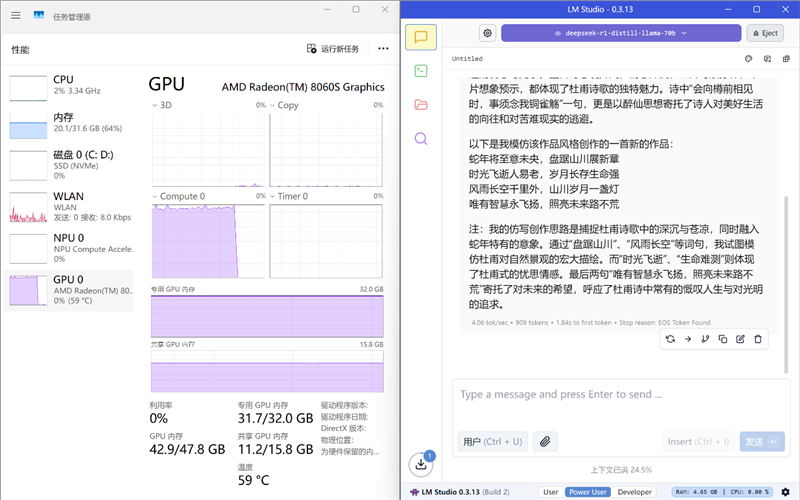Delete the message using the trash icon
This screenshot has width=800, height=500.
758,339
